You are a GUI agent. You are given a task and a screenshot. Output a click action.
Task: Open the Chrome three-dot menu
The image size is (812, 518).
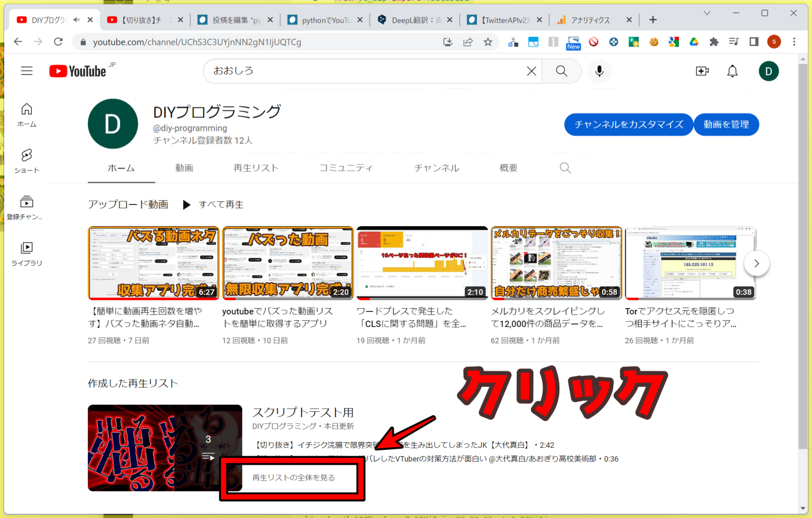click(794, 42)
